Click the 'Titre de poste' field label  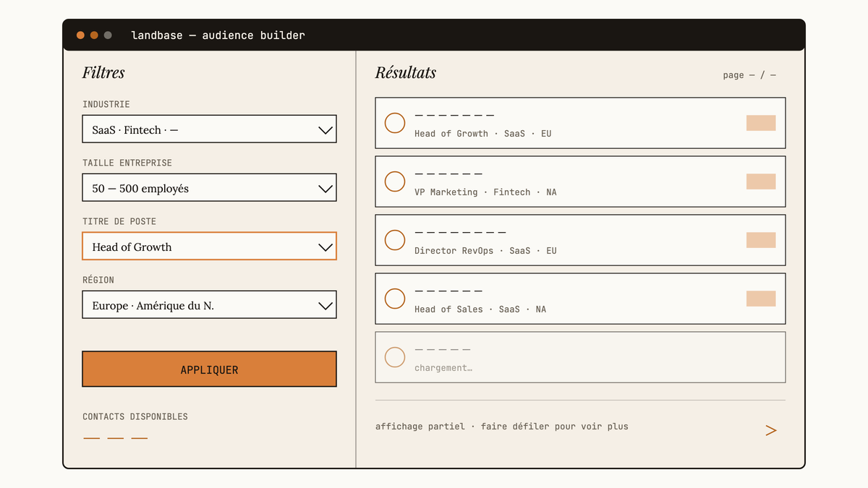pos(119,221)
